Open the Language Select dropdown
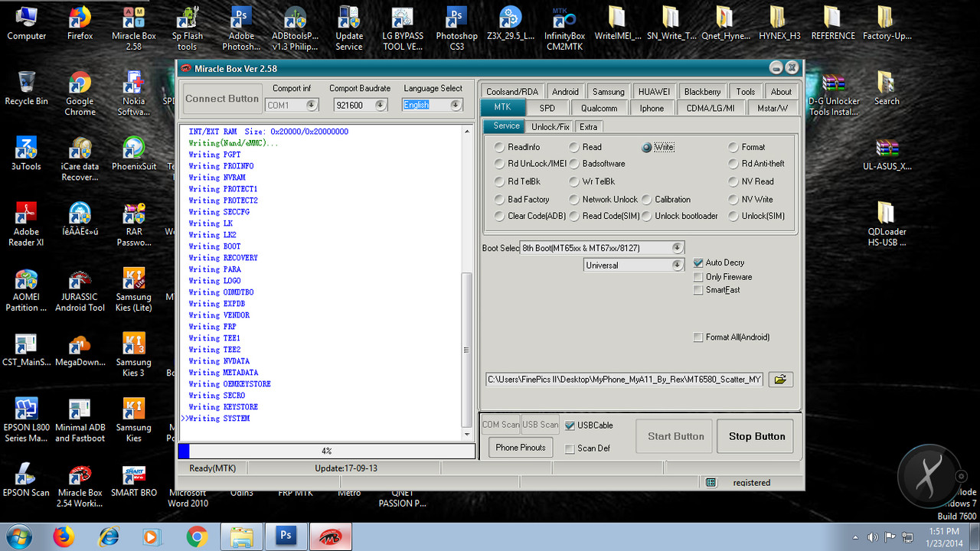Image resolution: width=980 pixels, height=551 pixels. click(456, 105)
